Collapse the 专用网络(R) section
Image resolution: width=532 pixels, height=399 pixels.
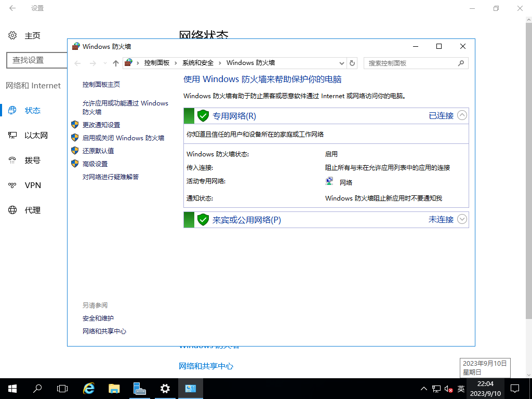462,115
